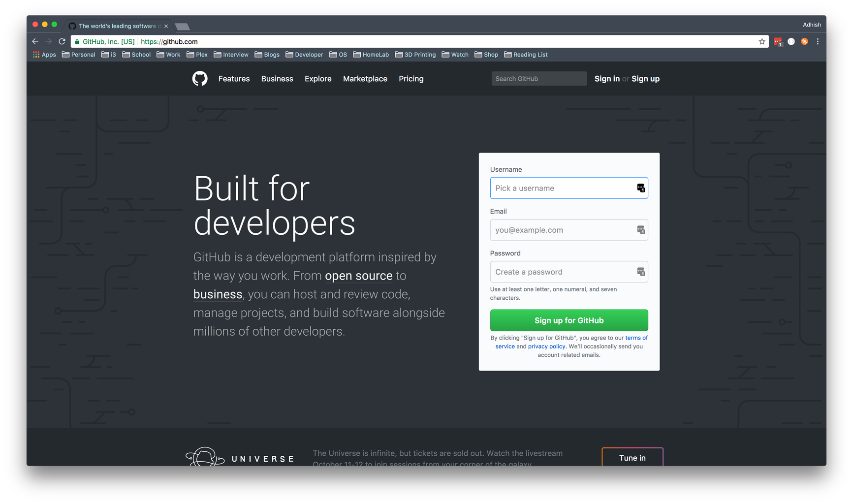Image resolution: width=853 pixels, height=504 pixels.
Task: Click the padlock security icon in address bar
Action: pos(77,41)
